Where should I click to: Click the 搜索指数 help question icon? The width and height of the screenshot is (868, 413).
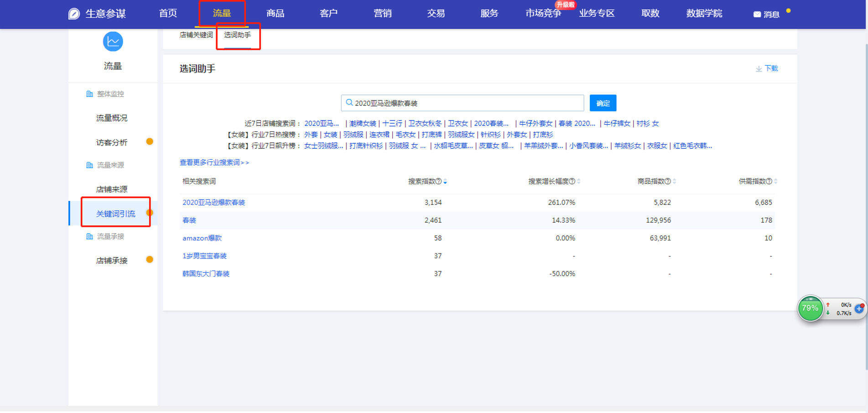click(x=438, y=182)
